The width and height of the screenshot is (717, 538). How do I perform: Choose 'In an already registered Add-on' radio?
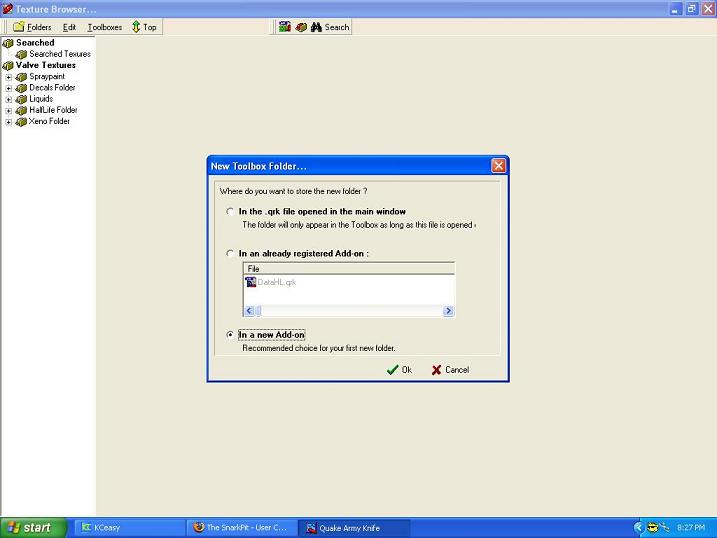231,254
